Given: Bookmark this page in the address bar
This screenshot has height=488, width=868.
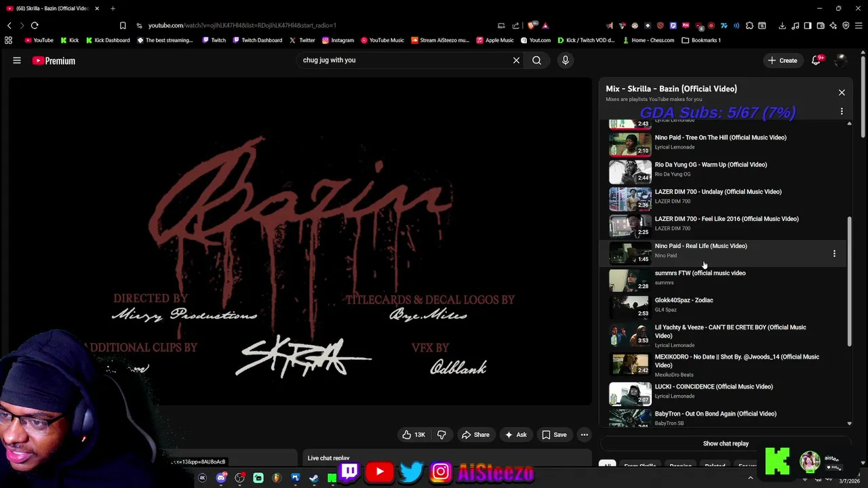Looking at the screenshot, I should point(123,26).
